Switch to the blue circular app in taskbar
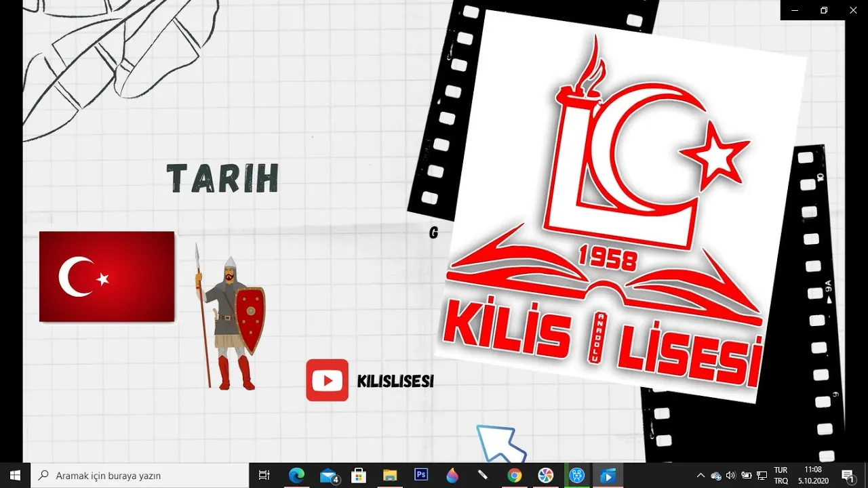This screenshot has height=488, width=868. coord(576,476)
